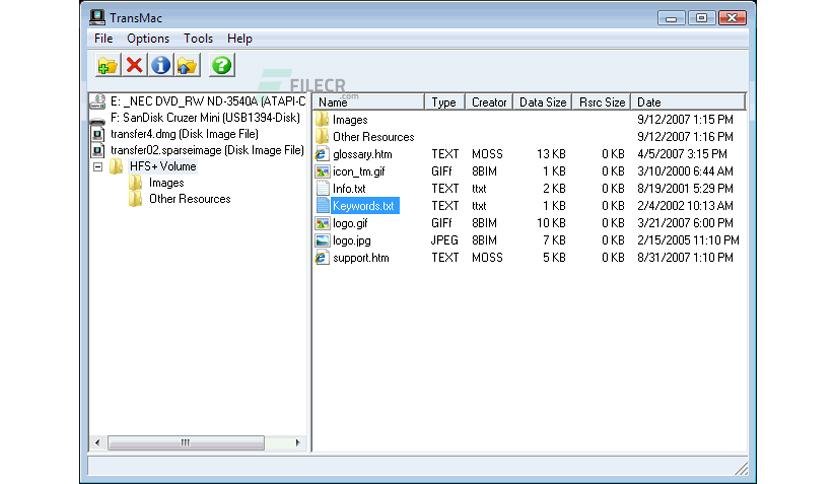This screenshot has height=484, width=836.
Task: Select transfer4.dmg (Disk Image File) entry
Action: click(x=184, y=134)
